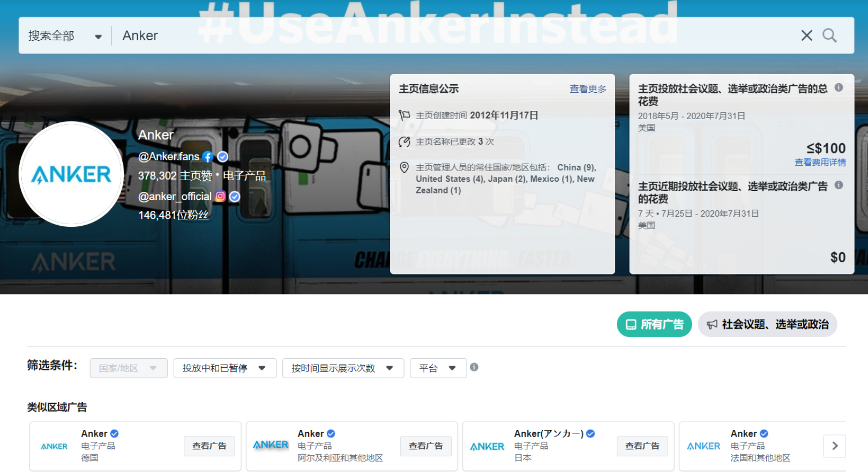Click the location pin icon for page managers
The height and width of the screenshot is (473, 868).
point(404,168)
